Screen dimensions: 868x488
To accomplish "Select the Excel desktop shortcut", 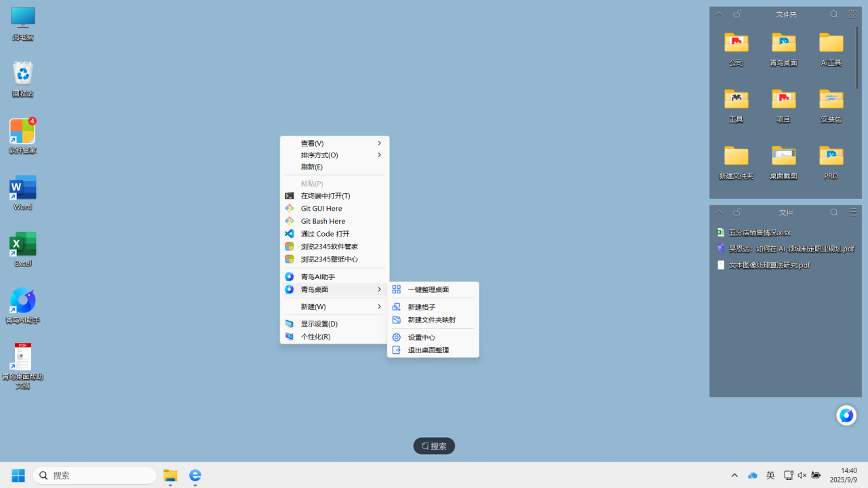I will tap(22, 249).
